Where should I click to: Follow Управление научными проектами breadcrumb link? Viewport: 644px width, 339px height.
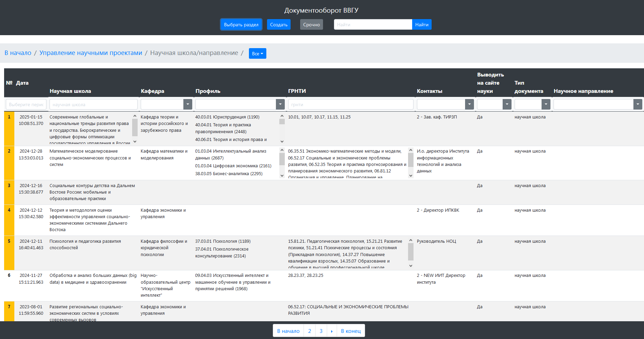[x=90, y=53]
